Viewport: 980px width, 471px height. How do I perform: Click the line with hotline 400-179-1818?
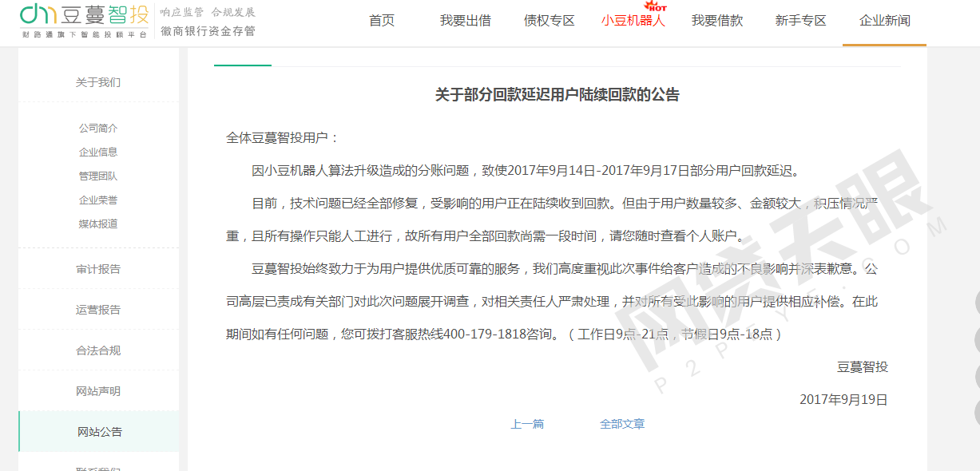(504, 334)
